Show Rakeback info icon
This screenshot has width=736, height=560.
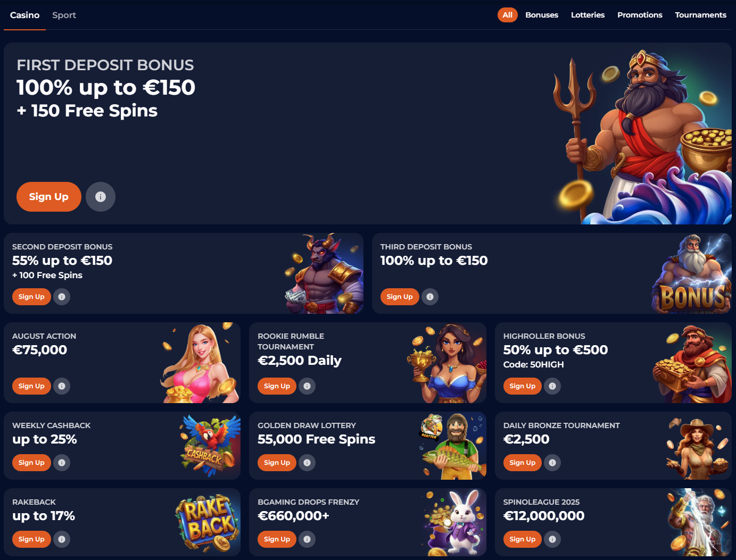62,539
